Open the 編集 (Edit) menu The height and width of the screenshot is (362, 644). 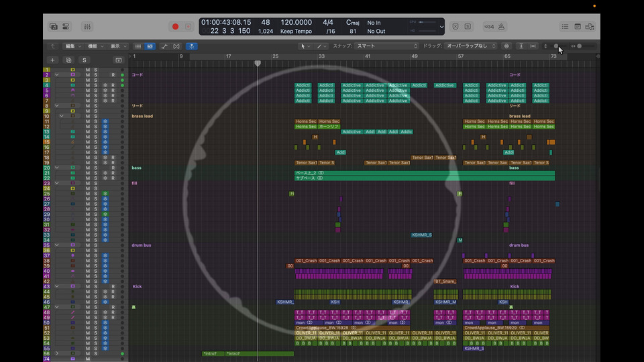[72, 46]
